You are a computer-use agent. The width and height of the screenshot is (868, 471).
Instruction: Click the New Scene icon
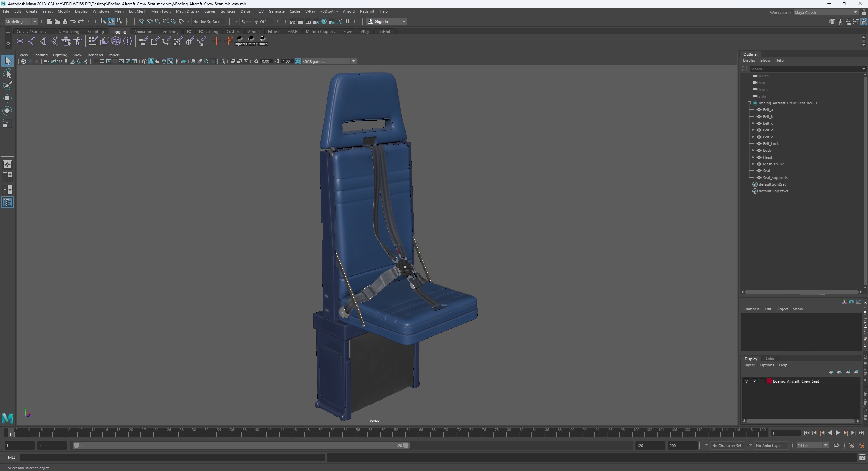click(x=49, y=21)
